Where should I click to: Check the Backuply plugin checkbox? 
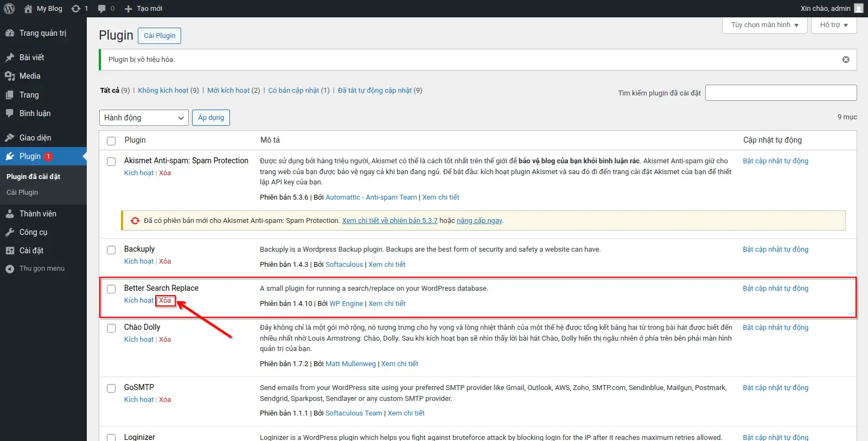click(111, 250)
